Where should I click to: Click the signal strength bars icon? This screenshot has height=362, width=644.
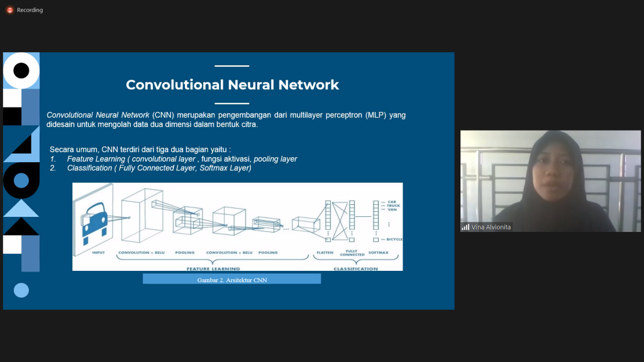tap(465, 227)
